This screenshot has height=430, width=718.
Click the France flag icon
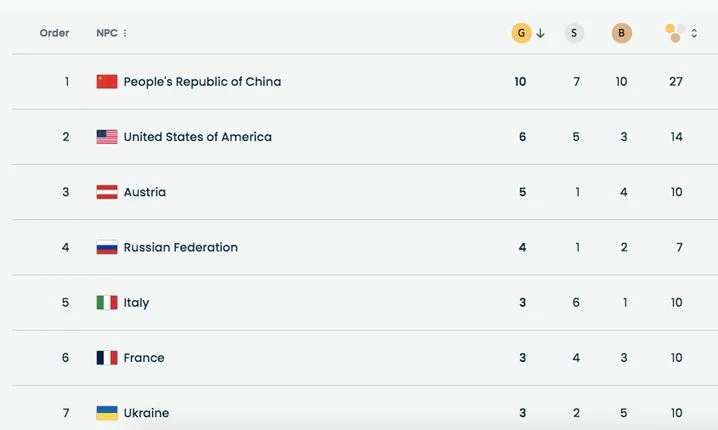click(107, 357)
